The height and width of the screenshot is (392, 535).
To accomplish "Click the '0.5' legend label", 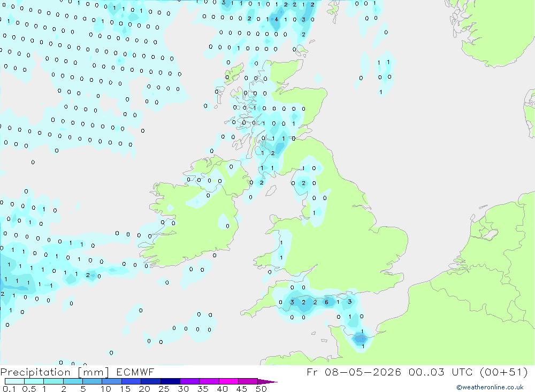I will pos(29,389).
